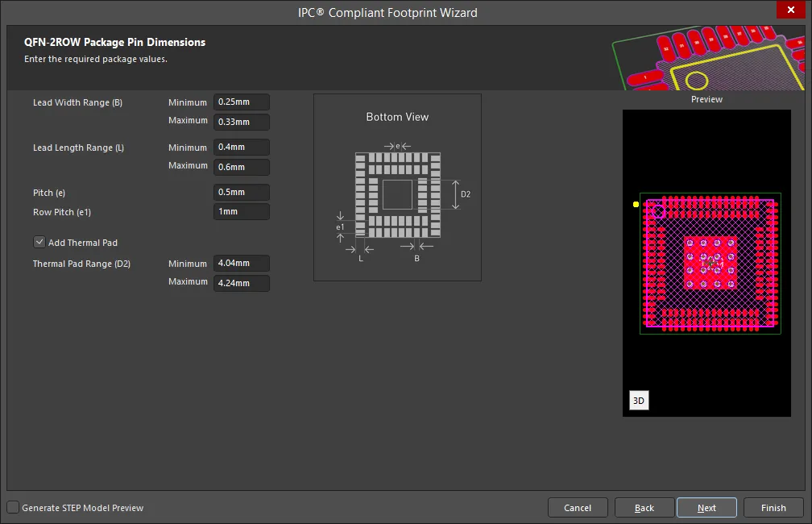This screenshot has height=524, width=812.
Task: Enable Generate STEP Model Preview checkbox
Action: [x=13, y=507]
